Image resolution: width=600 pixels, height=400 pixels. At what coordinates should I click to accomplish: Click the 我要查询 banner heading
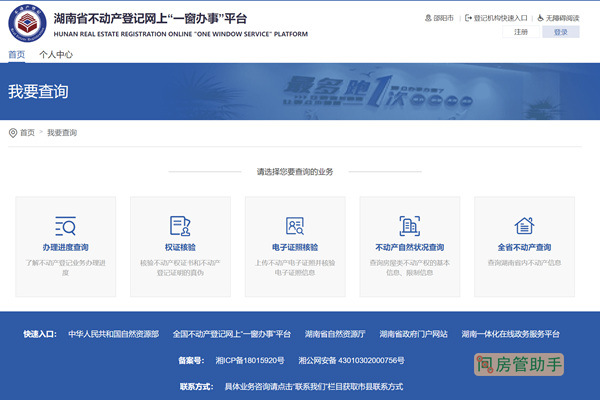(x=38, y=92)
